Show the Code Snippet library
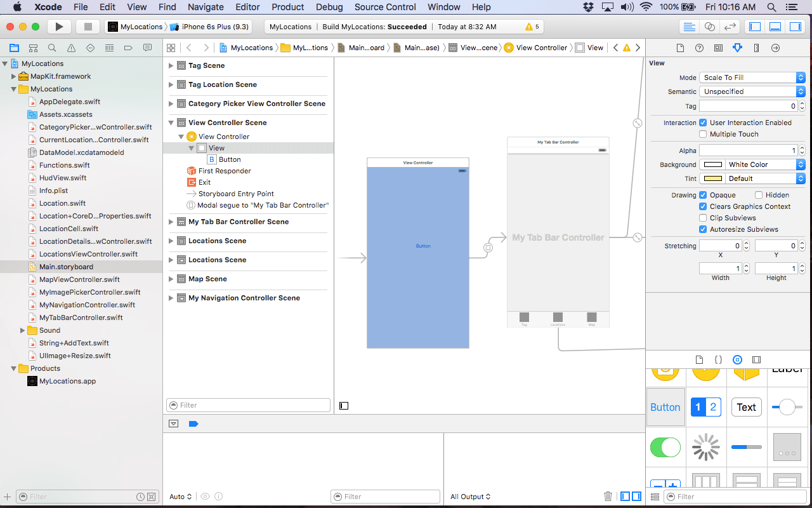 tap(718, 359)
